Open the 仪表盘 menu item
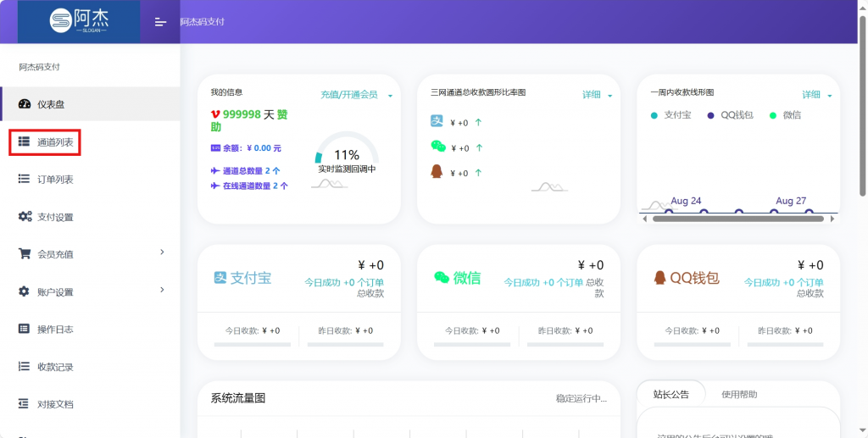The height and width of the screenshot is (438, 868). 90,104
